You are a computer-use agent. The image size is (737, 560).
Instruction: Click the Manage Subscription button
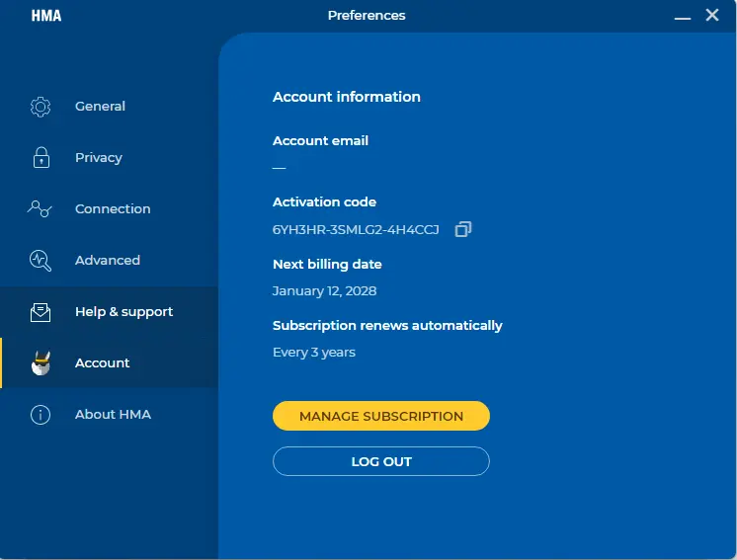381,416
